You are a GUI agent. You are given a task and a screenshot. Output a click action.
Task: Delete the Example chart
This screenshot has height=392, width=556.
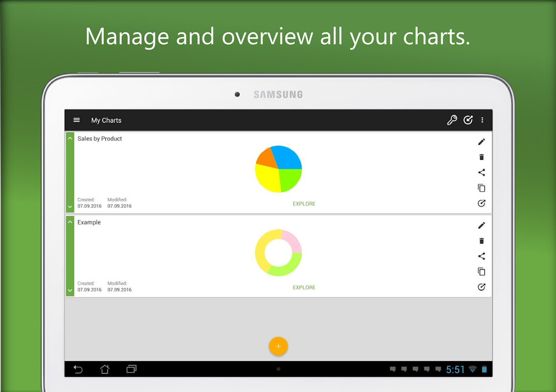481,241
